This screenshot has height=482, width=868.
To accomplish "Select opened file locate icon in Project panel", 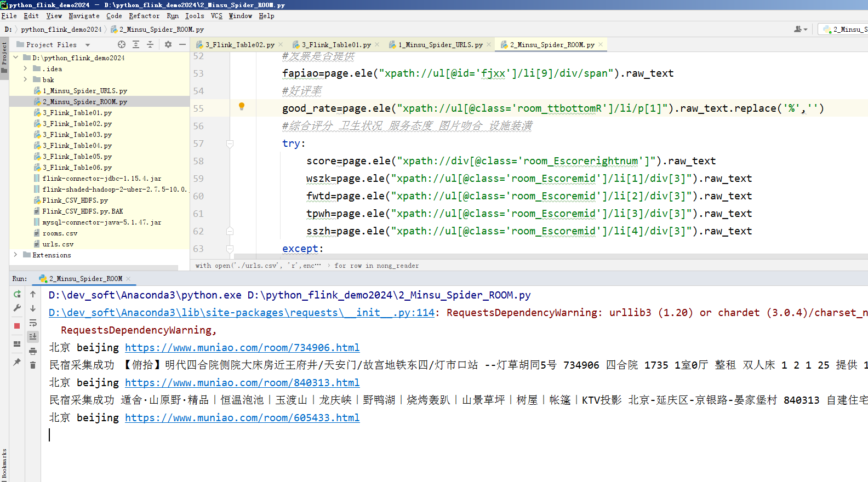I will pos(122,44).
